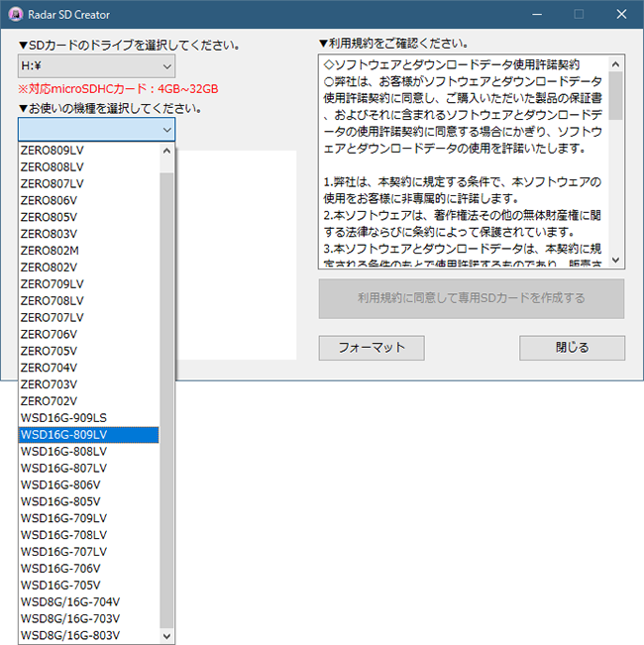Select ZERO808LV from the model list
The image size is (644, 645).
(x=88, y=167)
